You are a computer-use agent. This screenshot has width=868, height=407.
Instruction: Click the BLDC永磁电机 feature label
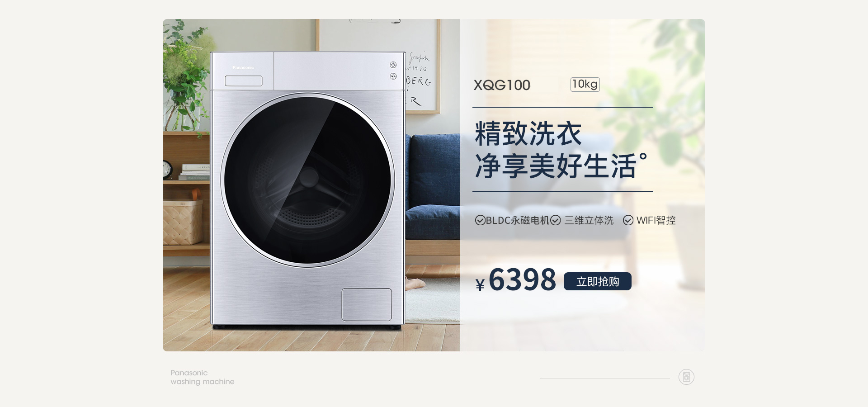tap(518, 220)
